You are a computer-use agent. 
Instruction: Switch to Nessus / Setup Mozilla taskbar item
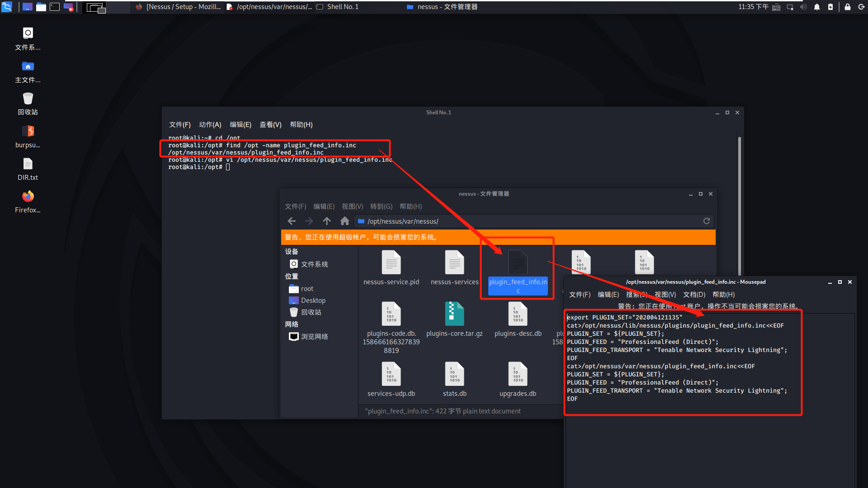point(179,7)
